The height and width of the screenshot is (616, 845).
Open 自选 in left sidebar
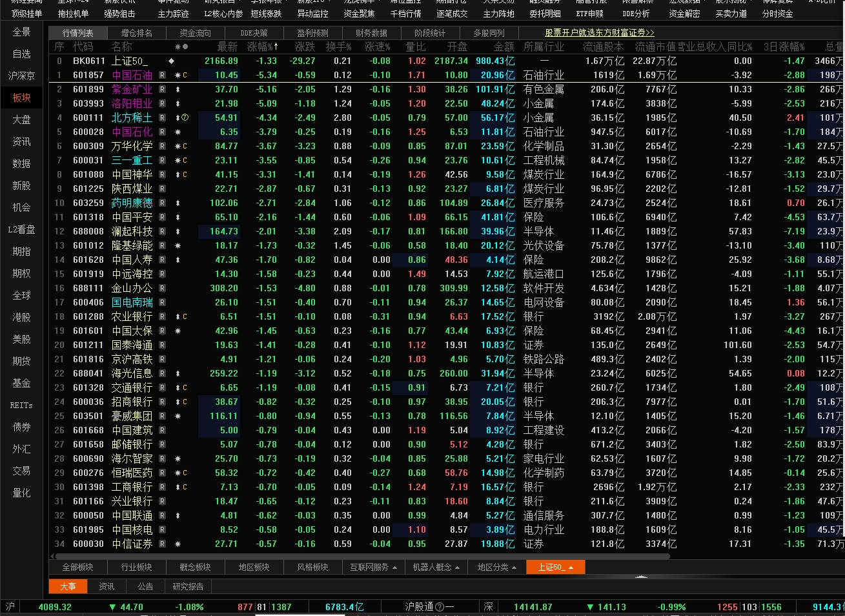point(21,54)
